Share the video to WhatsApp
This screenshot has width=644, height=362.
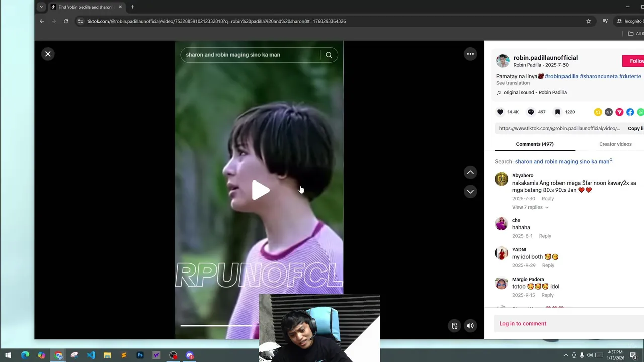coord(640,112)
